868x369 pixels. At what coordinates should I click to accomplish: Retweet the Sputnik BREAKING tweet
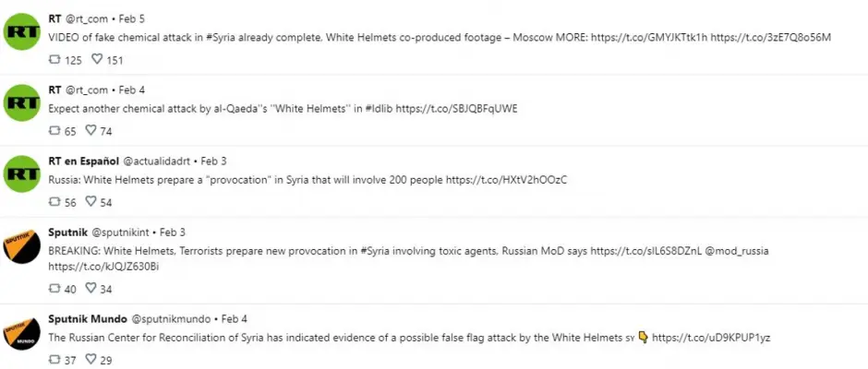pyautogui.click(x=54, y=289)
